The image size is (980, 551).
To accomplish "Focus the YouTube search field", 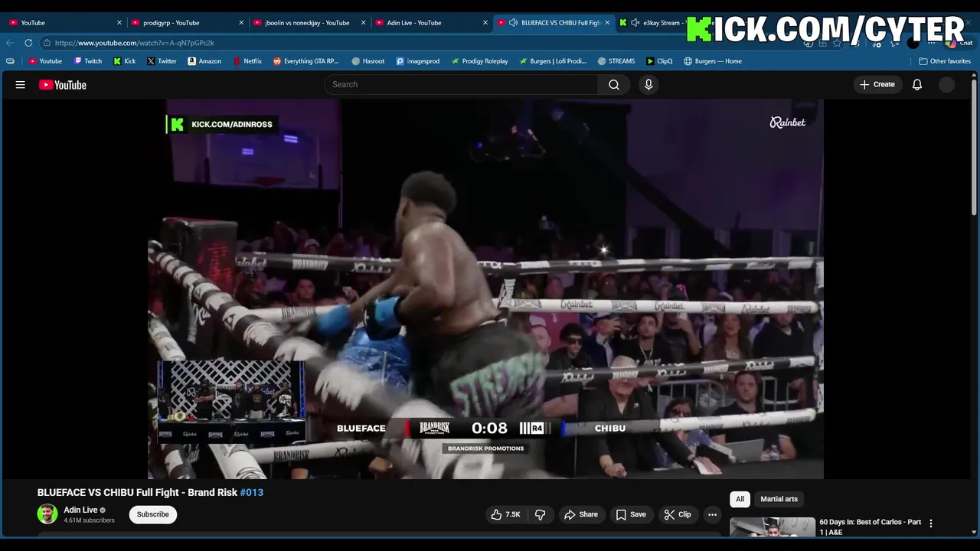I will 462,84.
